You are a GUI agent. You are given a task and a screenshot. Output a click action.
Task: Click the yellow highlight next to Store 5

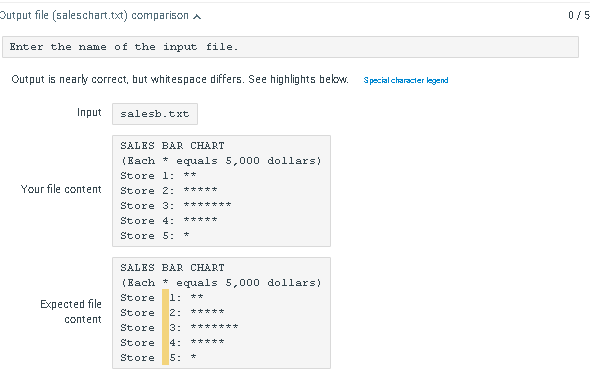pyautogui.click(x=165, y=357)
